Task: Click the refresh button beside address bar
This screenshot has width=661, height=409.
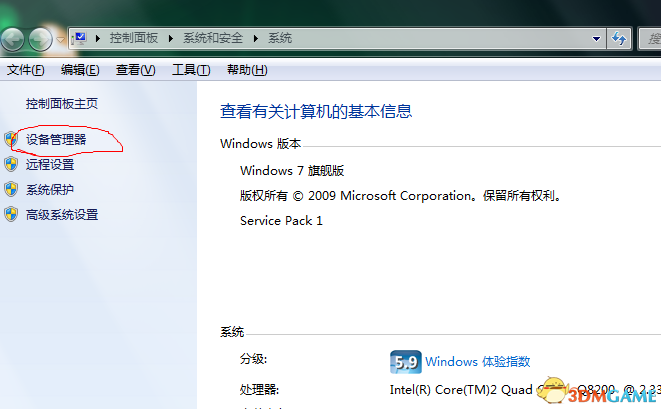Action: (619, 39)
